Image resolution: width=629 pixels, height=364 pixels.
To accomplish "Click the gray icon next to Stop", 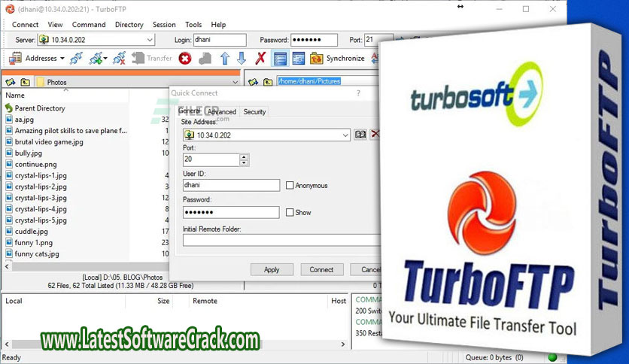I will tap(205, 59).
